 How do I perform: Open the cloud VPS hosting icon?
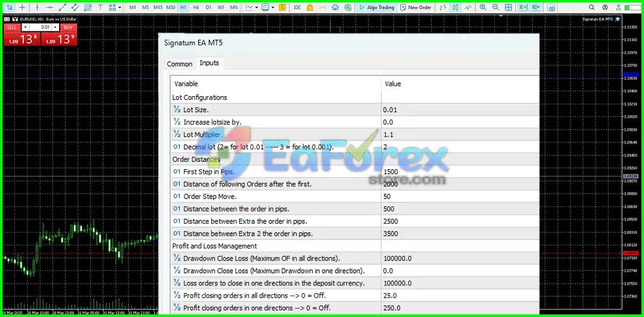click(x=335, y=8)
